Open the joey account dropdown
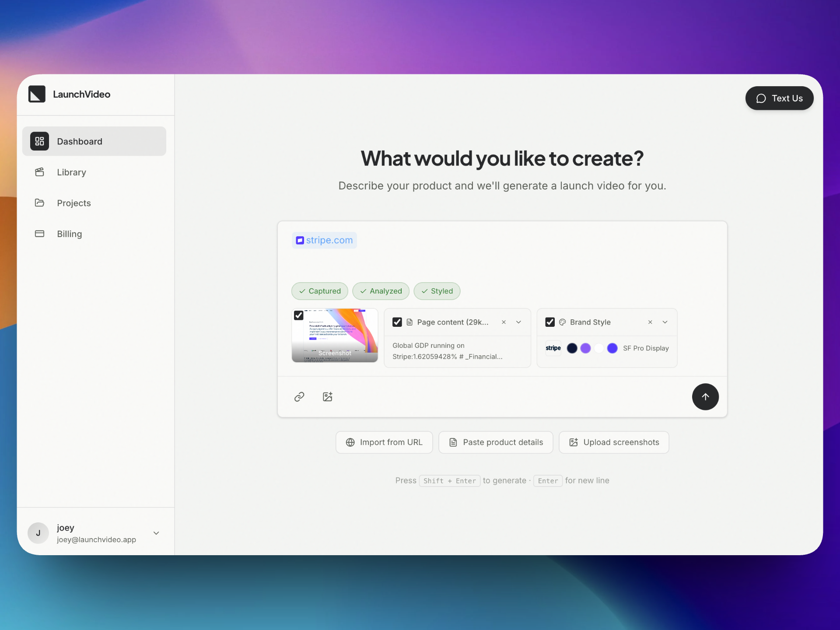 point(156,533)
